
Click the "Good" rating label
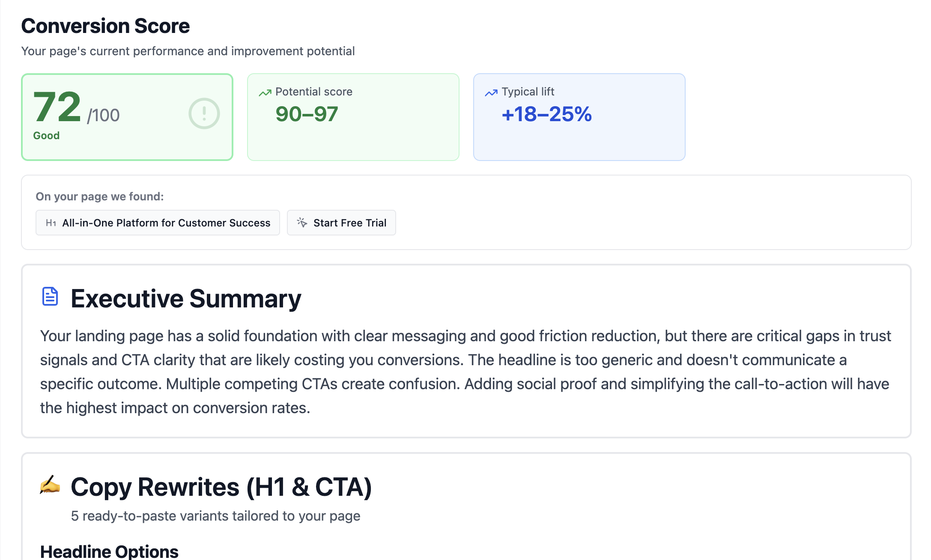point(46,136)
